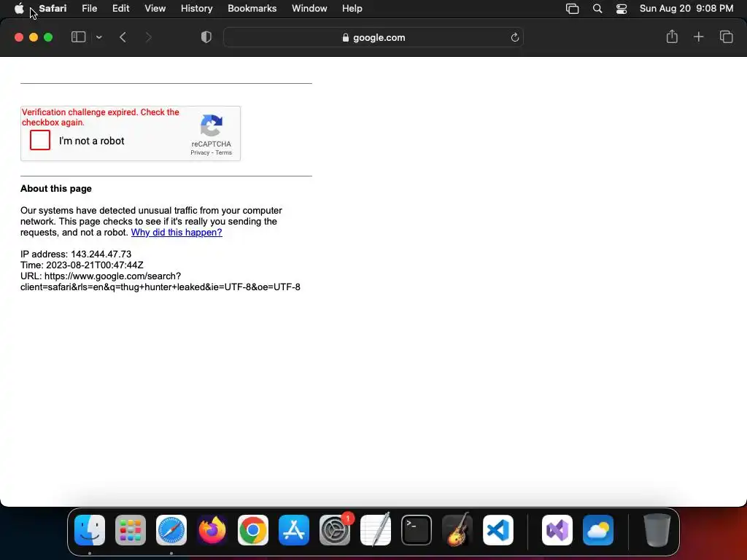Viewport: 747px width, 560px height.
Task: Open Launchpad from the dock
Action: (x=131, y=530)
